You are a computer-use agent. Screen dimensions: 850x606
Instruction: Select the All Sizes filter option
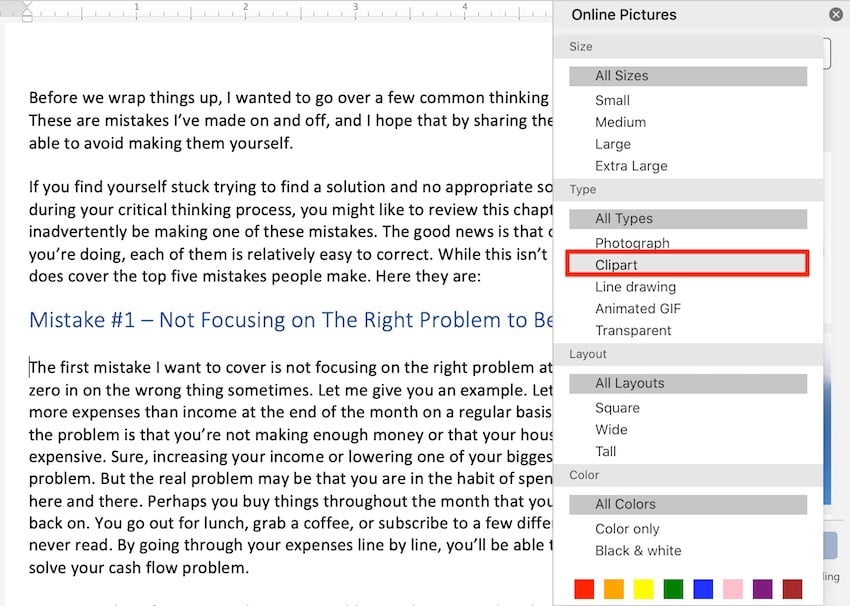point(688,76)
